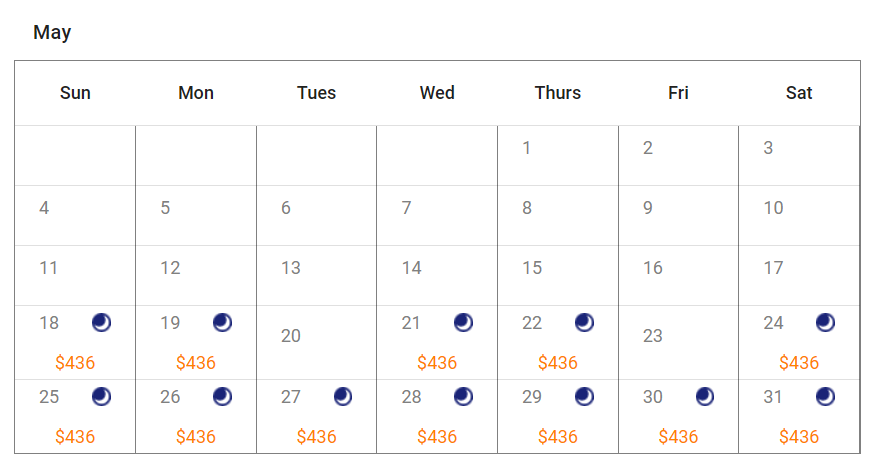871x474 pixels.
Task: Click the Sun column header
Action: [75, 93]
